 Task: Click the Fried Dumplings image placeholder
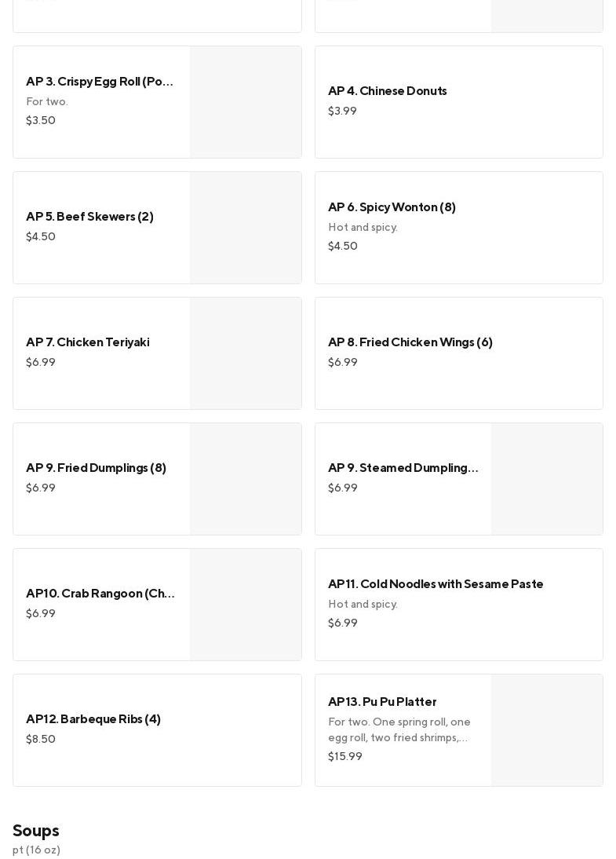(246, 479)
